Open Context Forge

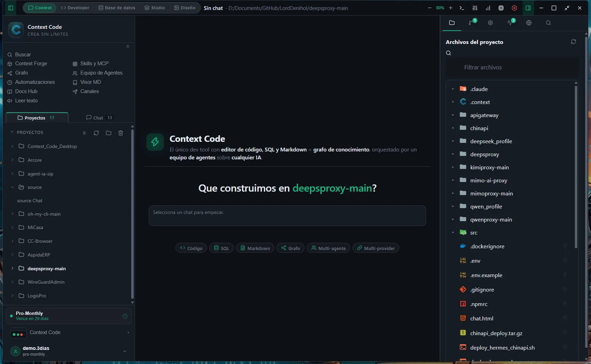coord(27,64)
